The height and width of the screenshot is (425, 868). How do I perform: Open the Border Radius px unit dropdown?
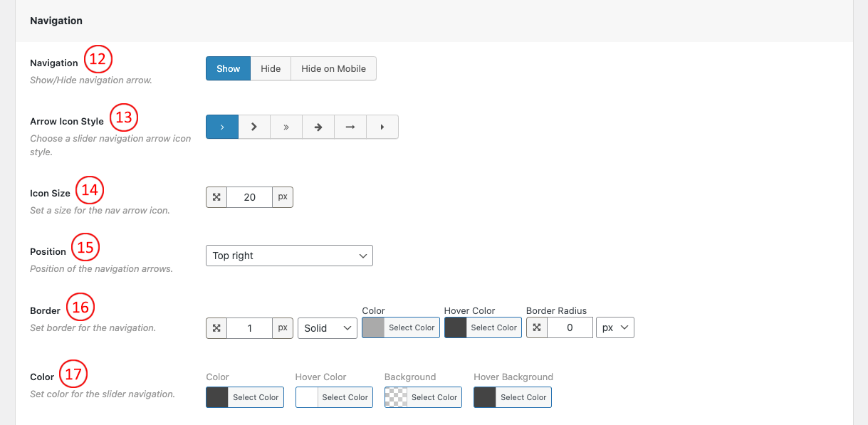[x=615, y=327]
